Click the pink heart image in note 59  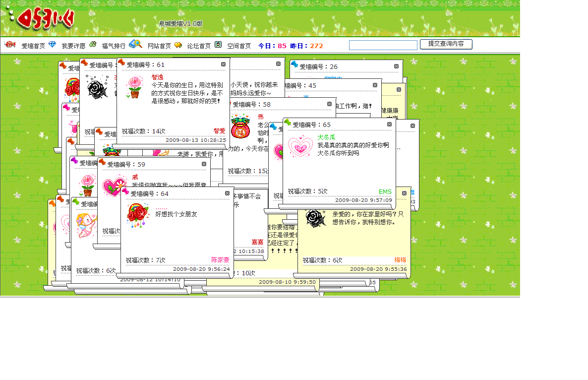[x=115, y=186]
